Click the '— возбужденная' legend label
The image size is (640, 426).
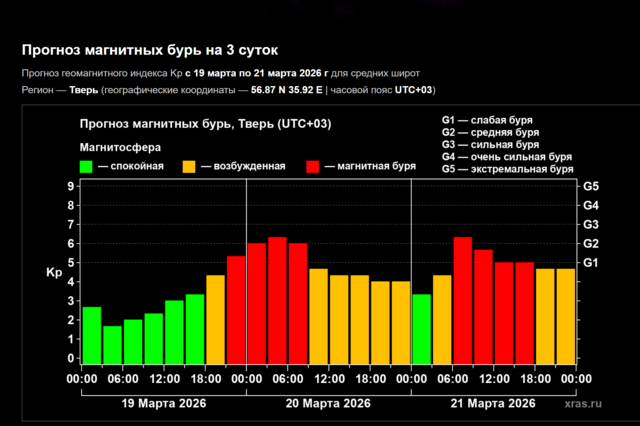point(243,166)
